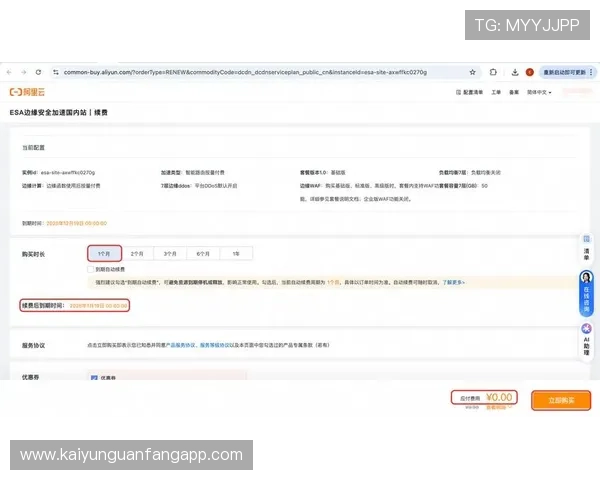Click the ¥0.00 payable amount
This screenshot has width=600, height=480.
[499, 397]
